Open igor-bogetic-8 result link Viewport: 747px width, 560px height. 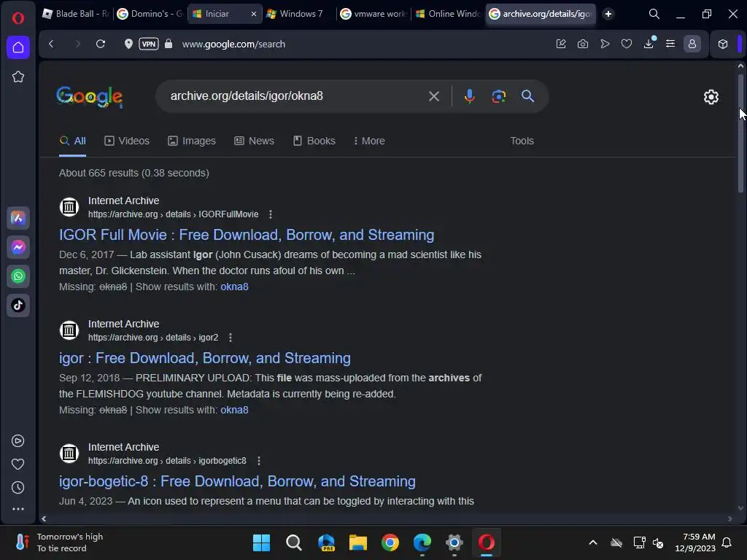[237, 481]
